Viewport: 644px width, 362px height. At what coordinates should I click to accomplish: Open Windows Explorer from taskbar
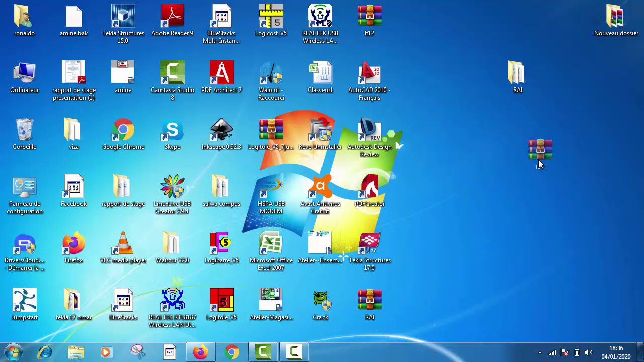(75, 352)
